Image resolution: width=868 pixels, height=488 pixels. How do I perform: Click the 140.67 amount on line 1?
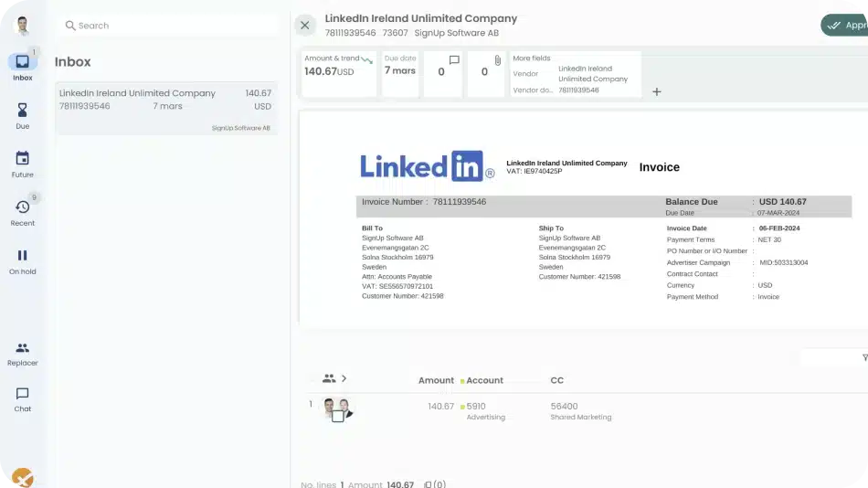[x=440, y=406]
